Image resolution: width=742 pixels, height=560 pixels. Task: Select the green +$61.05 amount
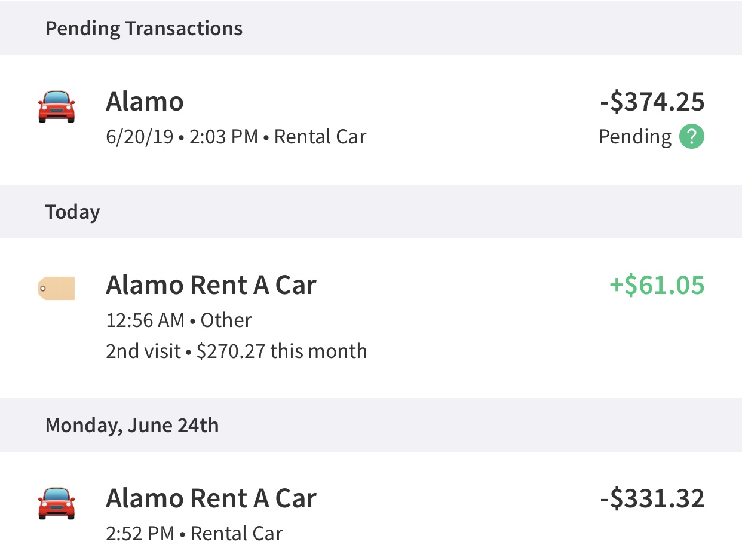(657, 285)
